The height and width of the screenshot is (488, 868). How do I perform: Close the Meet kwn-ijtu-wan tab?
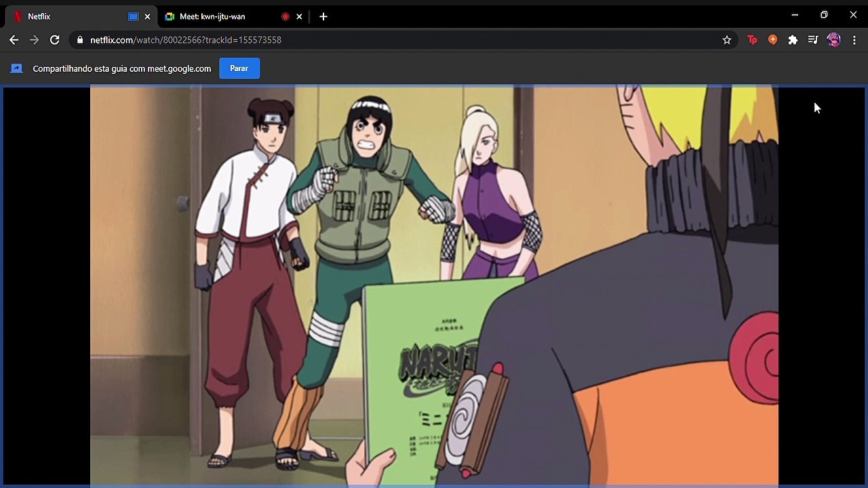[x=299, y=16]
